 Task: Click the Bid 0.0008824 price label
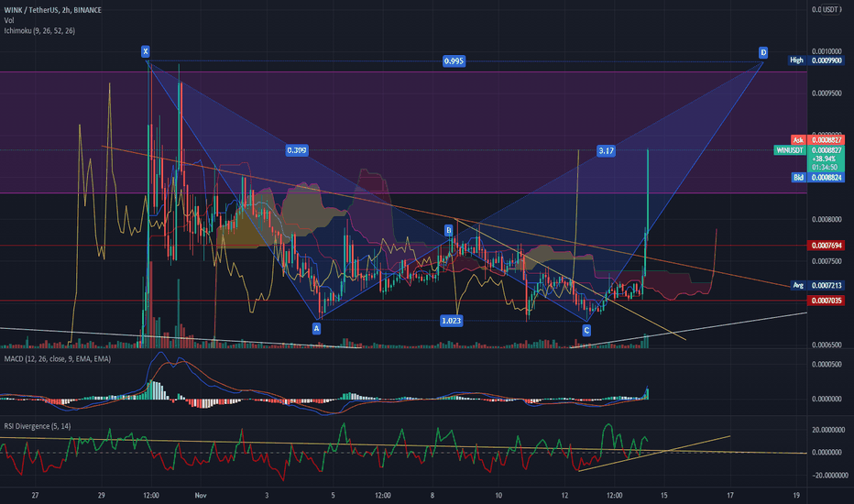click(x=818, y=178)
